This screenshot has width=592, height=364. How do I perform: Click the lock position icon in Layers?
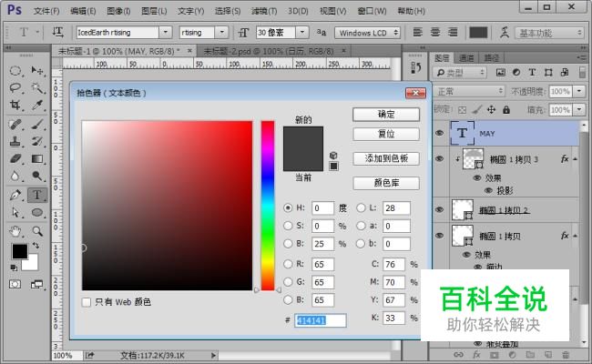click(491, 110)
